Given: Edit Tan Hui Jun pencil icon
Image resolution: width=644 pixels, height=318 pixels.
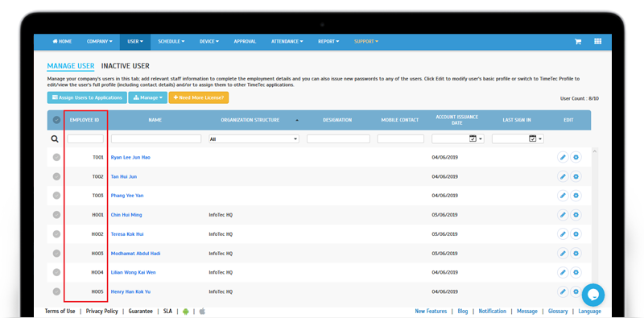Looking at the screenshot, I should (x=563, y=176).
